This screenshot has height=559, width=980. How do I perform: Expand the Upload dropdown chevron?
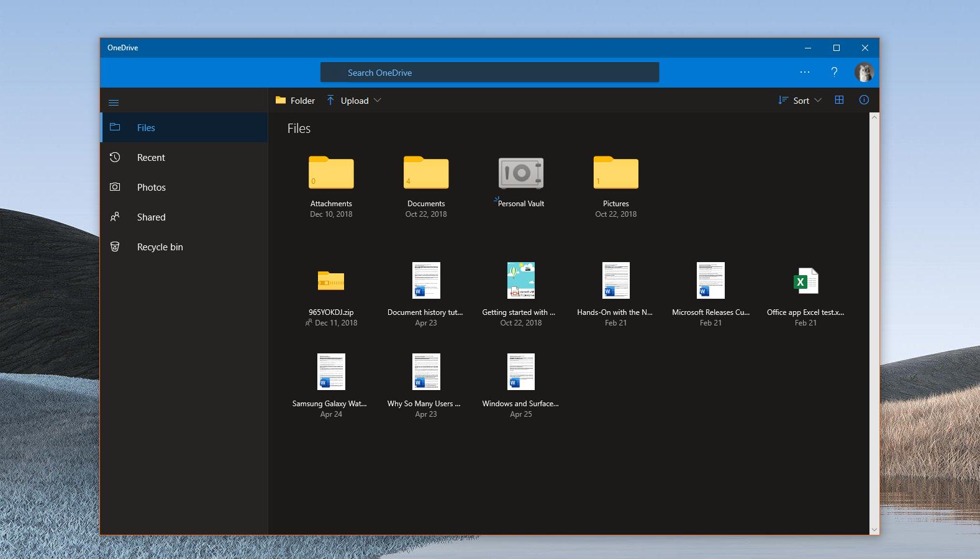377,100
